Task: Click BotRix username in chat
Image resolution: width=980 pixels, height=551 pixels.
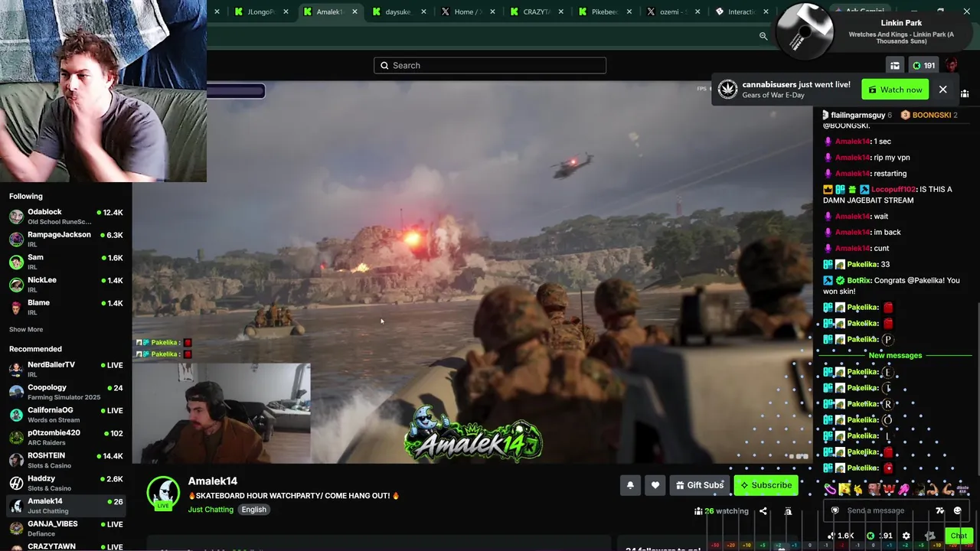Action: [x=860, y=280]
